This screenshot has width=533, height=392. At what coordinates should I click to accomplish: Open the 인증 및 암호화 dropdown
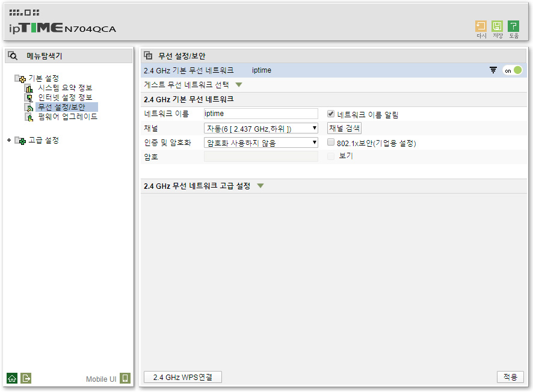coord(261,142)
